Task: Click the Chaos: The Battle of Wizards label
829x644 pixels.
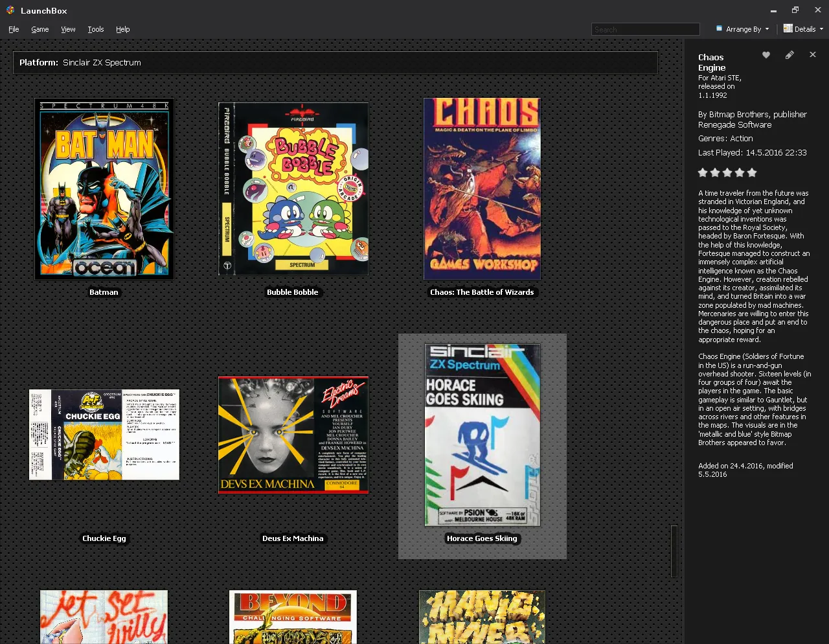Action: pyautogui.click(x=482, y=292)
